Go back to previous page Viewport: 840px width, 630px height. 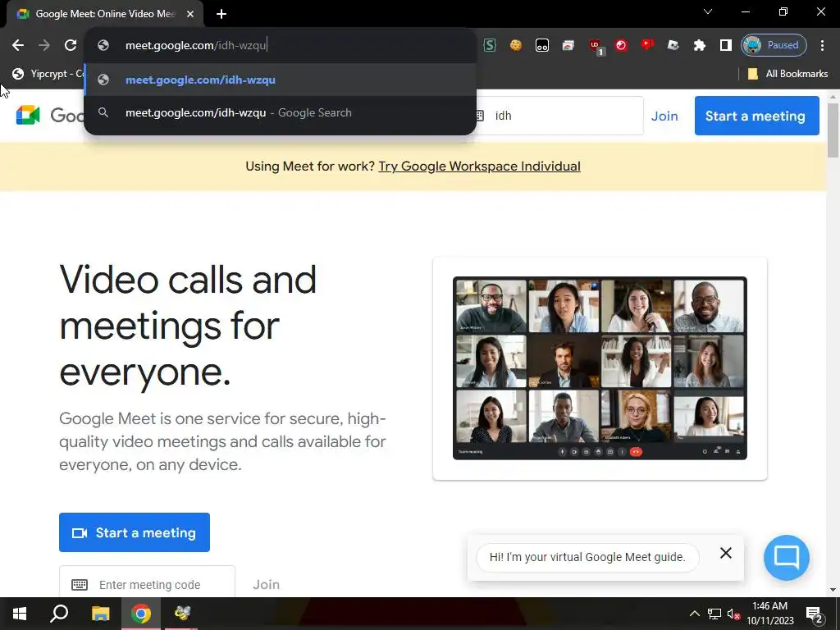tap(18, 45)
